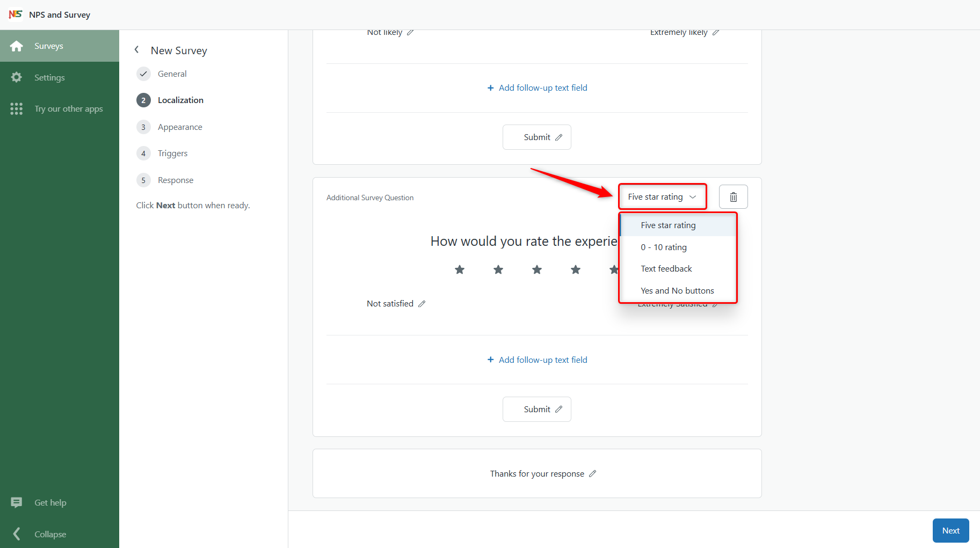Open Get help chat icon
The width and height of the screenshot is (980, 548).
pyautogui.click(x=17, y=502)
